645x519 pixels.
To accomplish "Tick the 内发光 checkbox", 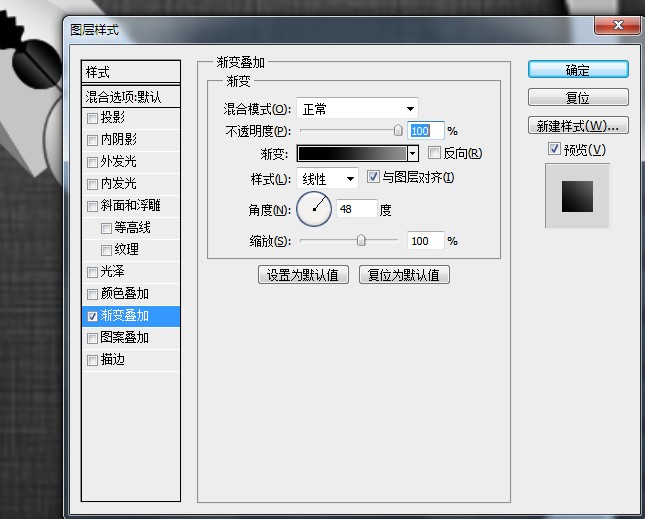I will [x=92, y=184].
